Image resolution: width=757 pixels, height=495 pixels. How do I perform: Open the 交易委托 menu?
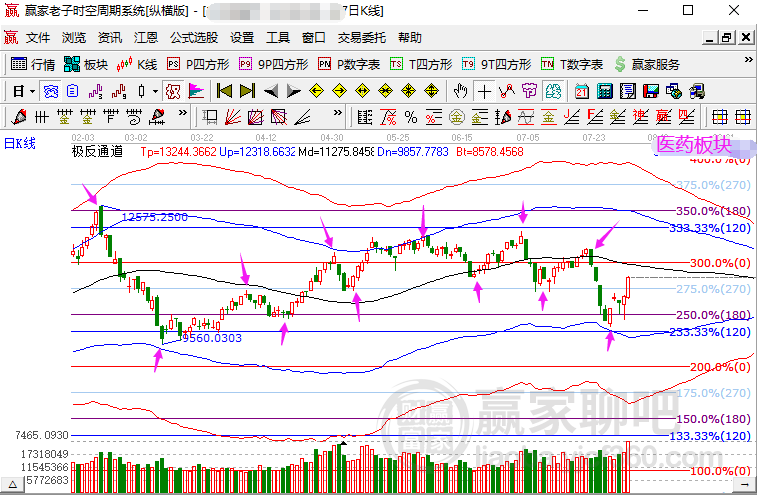[x=361, y=38]
